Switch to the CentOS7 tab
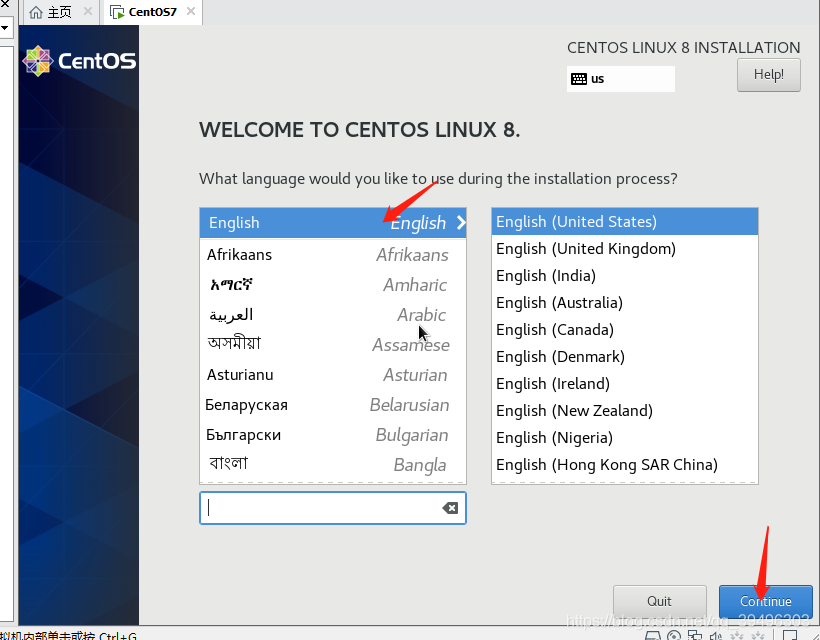The width and height of the screenshot is (820, 640). [153, 12]
